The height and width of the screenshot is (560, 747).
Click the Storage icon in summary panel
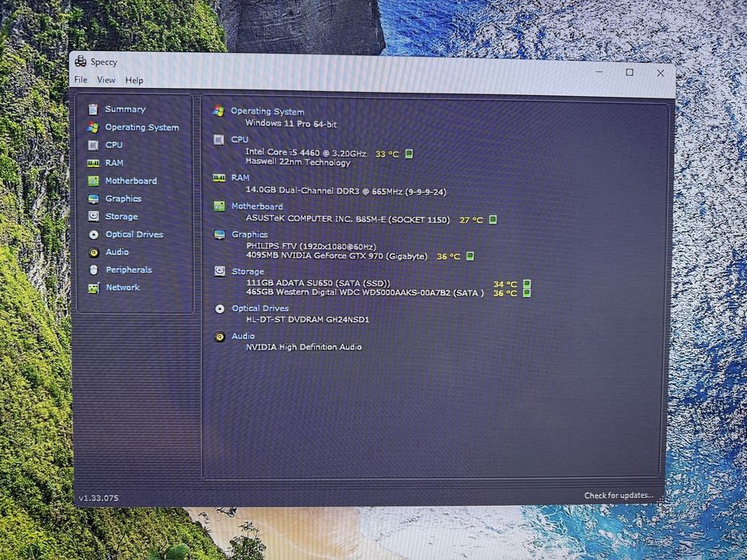pos(219,271)
